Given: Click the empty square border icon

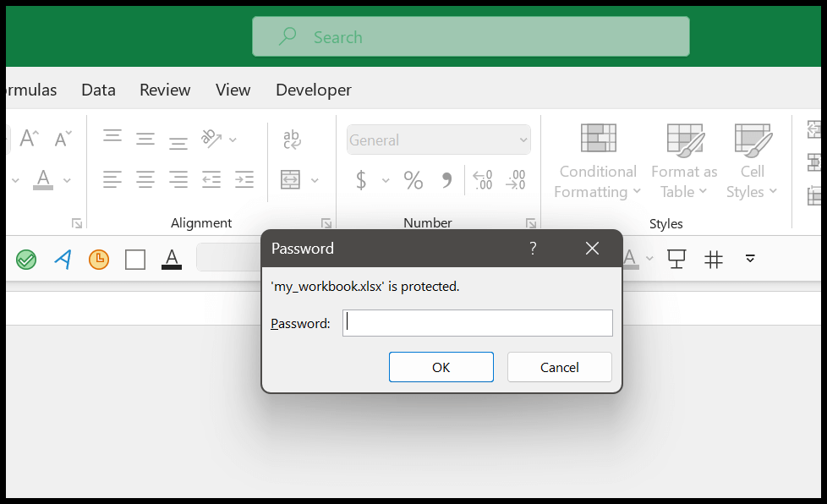Looking at the screenshot, I should pos(135,260).
